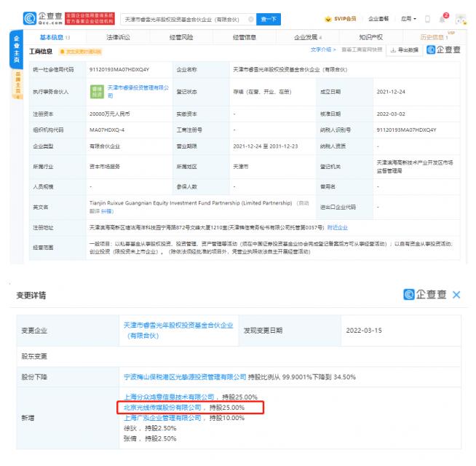Switch to 企业发展 tab
The height and width of the screenshot is (466, 476).
click(308, 37)
